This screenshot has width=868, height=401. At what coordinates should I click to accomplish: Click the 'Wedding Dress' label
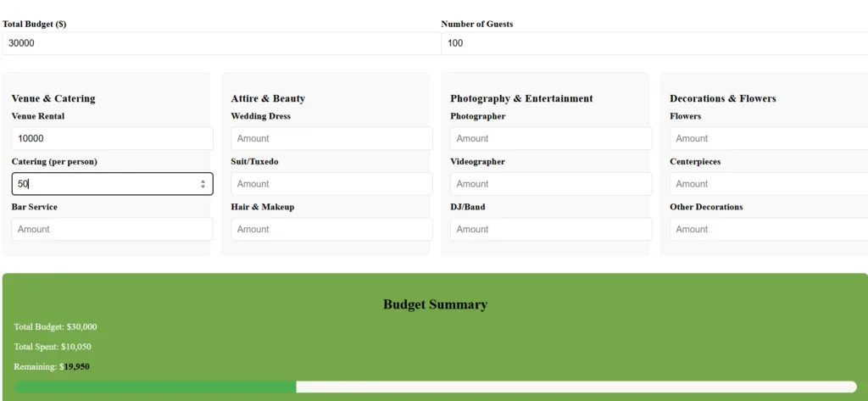pos(261,116)
